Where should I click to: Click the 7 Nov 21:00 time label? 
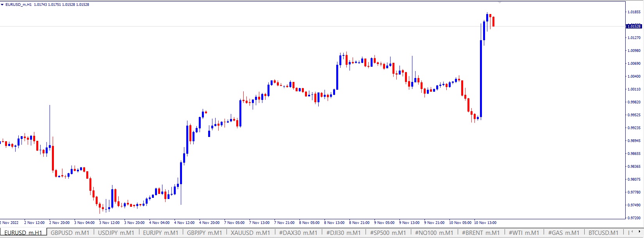pos(284,223)
